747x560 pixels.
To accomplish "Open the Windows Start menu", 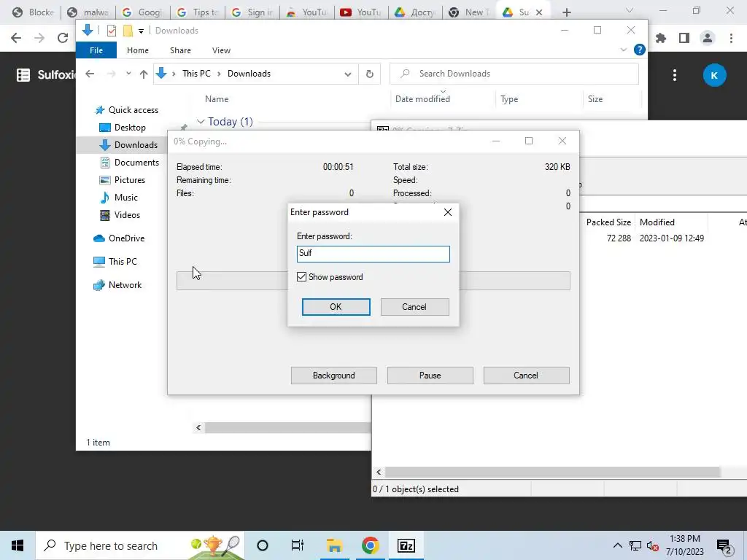I will (x=18, y=545).
